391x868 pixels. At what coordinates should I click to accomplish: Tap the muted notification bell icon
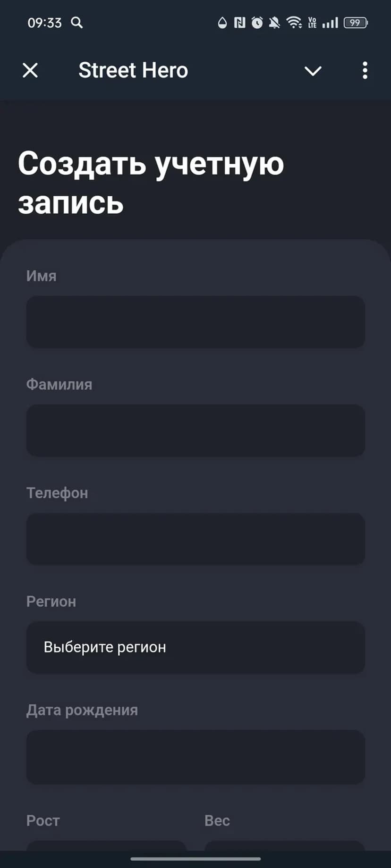click(x=274, y=23)
